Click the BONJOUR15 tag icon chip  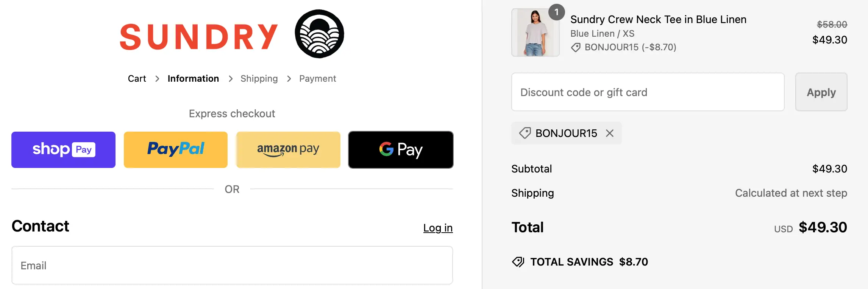(x=525, y=133)
